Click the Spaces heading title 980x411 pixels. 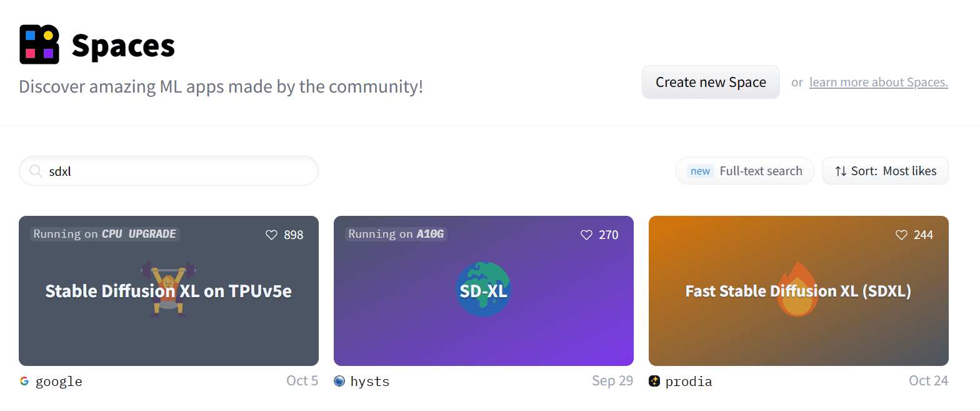click(123, 46)
